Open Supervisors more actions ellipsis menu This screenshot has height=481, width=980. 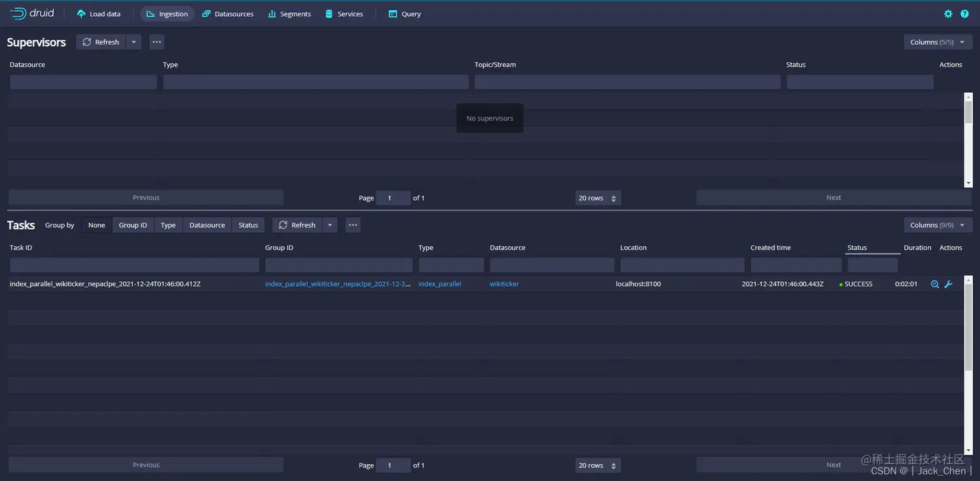click(x=157, y=42)
